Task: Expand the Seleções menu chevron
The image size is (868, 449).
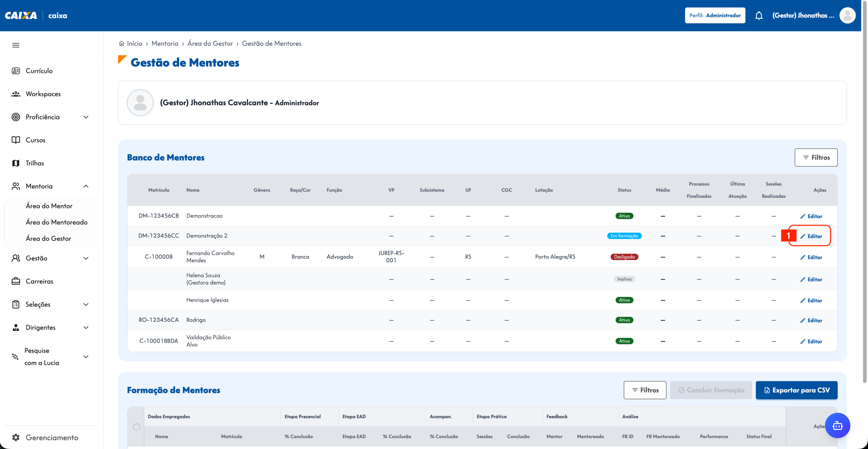Action: click(86, 304)
